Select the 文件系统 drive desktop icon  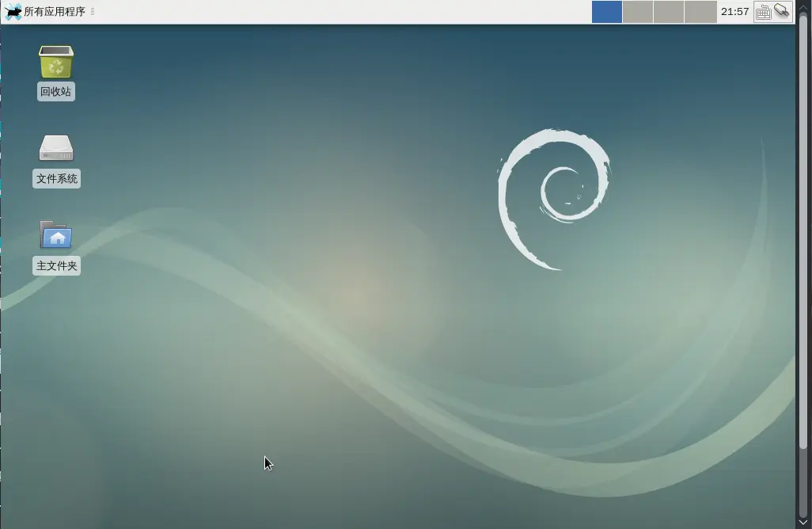pyautogui.click(x=56, y=148)
